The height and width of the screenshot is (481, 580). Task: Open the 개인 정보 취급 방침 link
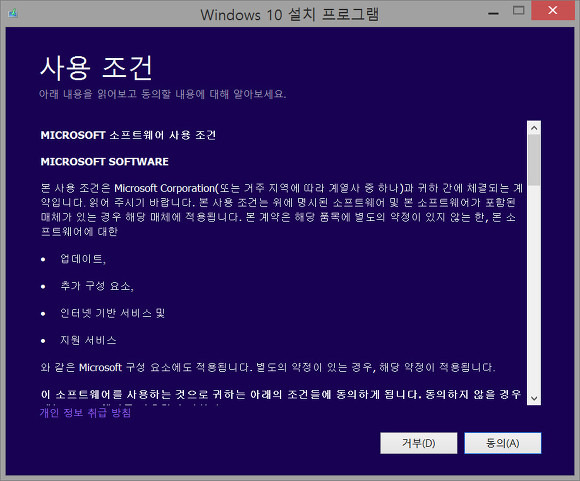point(85,413)
